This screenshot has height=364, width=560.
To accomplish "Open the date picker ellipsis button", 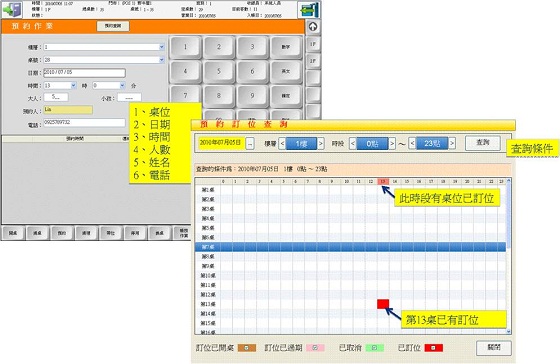I will point(250,144).
